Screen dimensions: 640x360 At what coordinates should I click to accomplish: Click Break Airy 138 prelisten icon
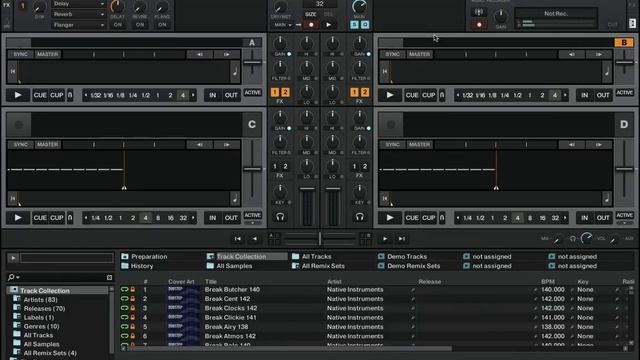(x=124, y=327)
